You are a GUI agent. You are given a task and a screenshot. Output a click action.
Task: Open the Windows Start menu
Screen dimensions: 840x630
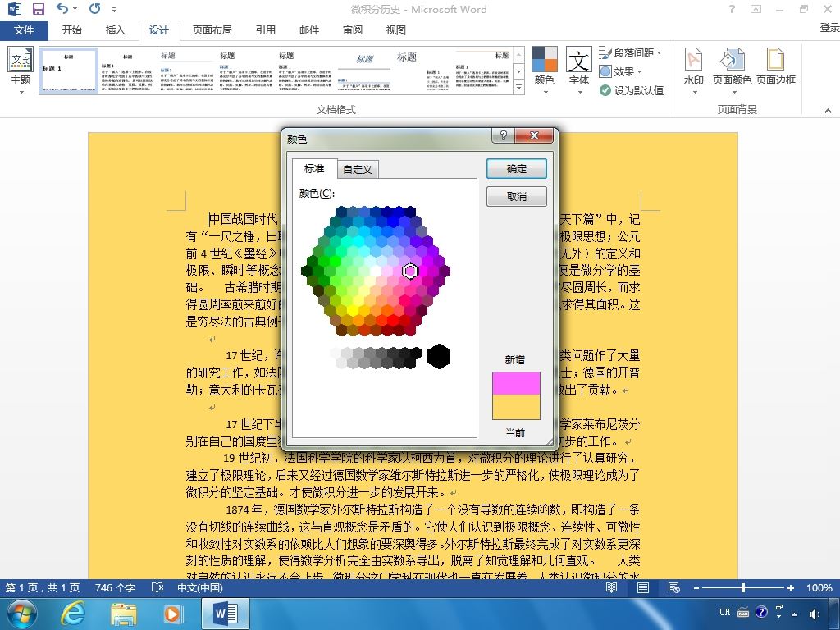coord(21,614)
